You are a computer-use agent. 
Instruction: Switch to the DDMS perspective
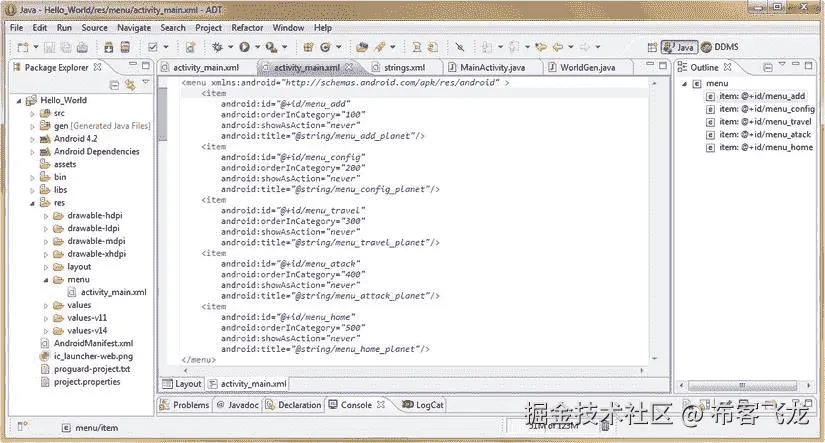[720, 47]
